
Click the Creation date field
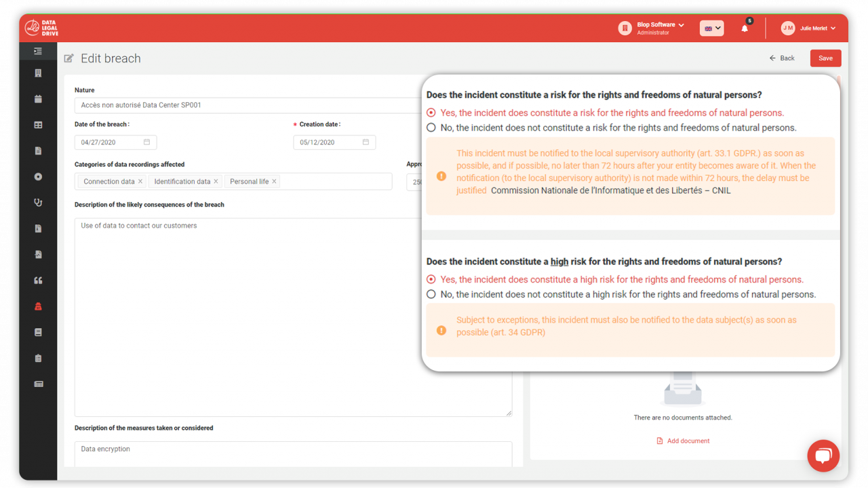(334, 142)
